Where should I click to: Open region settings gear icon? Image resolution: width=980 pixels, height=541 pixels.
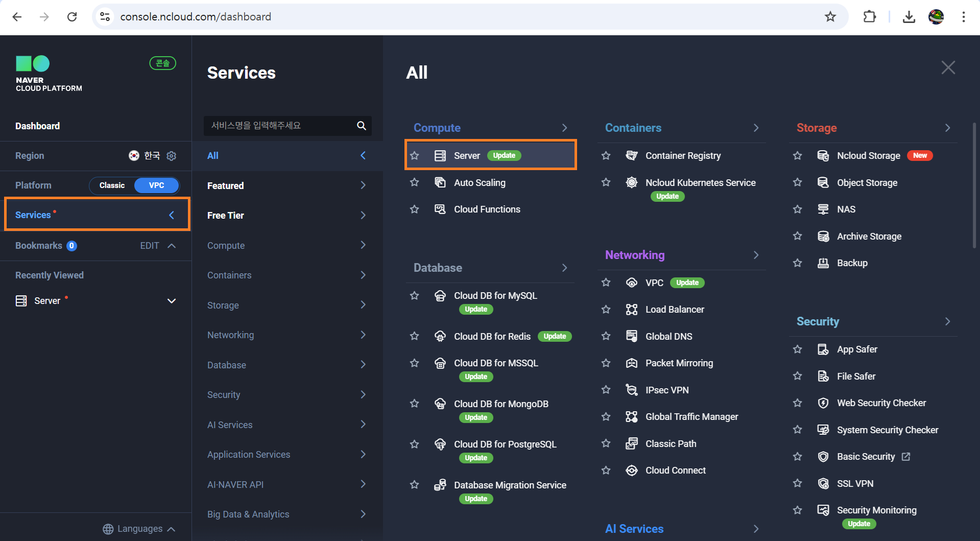tap(172, 156)
